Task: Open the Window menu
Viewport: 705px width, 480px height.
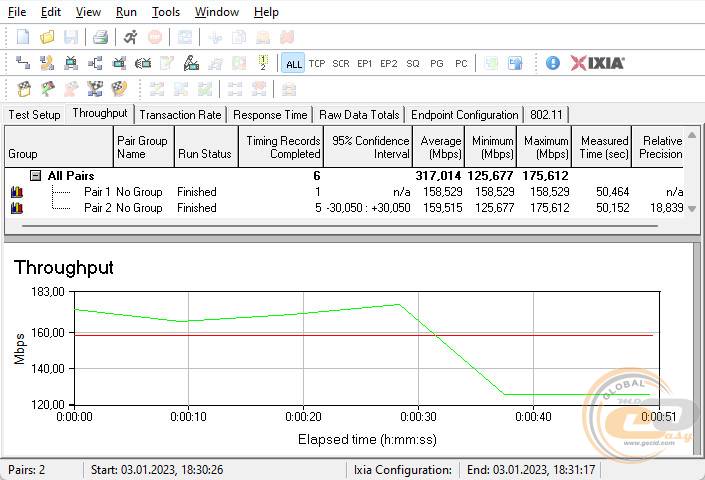Action: tap(217, 12)
